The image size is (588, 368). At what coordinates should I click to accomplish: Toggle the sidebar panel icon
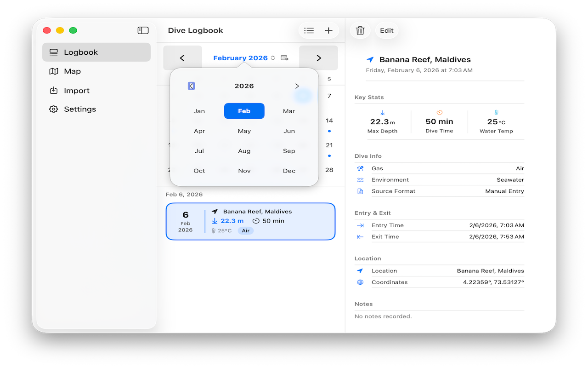point(143,30)
